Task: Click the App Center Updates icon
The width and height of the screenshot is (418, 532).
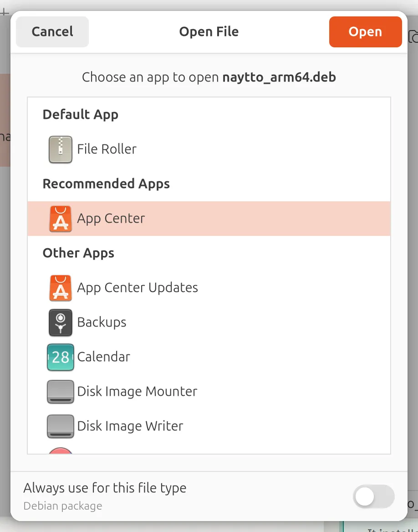Action: (x=61, y=288)
